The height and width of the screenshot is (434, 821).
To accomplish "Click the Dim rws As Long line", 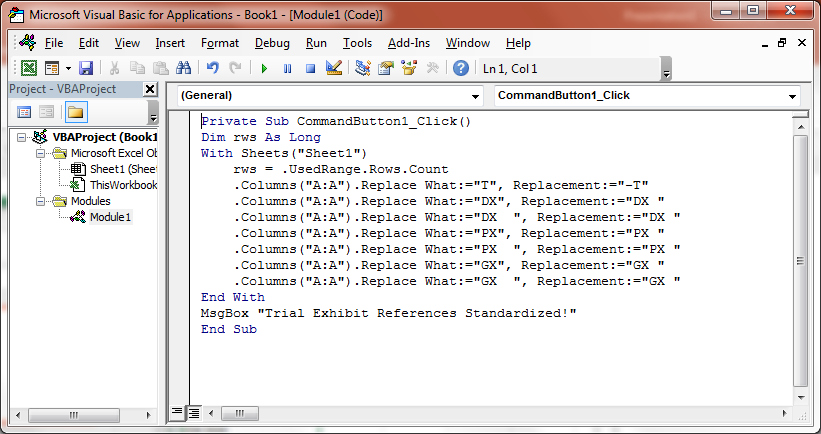I will [x=261, y=137].
